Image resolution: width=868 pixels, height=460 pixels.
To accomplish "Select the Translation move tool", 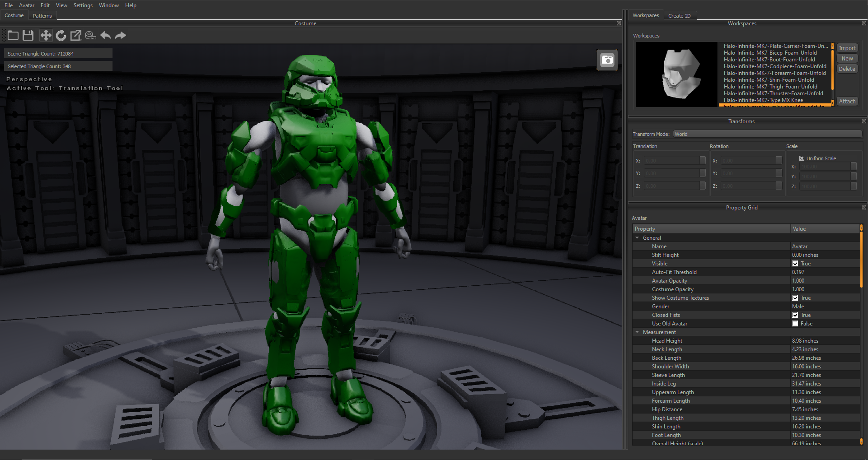I will 46,35.
